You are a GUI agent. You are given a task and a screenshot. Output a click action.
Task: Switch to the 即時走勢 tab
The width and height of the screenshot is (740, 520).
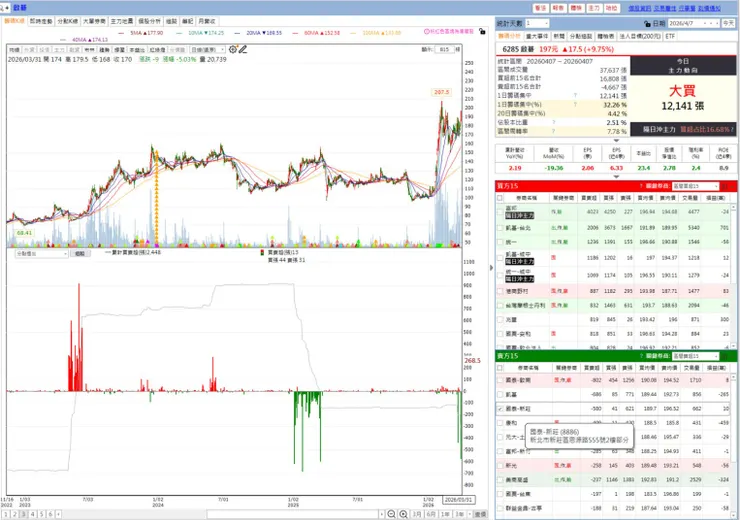tap(41, 21)
